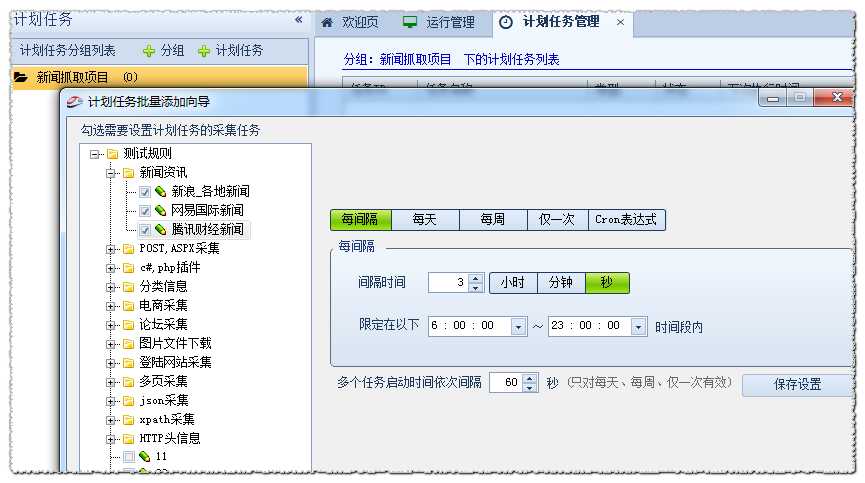
Task: Open the 6:00:00 start time dropdown
Action: (518, 327)
